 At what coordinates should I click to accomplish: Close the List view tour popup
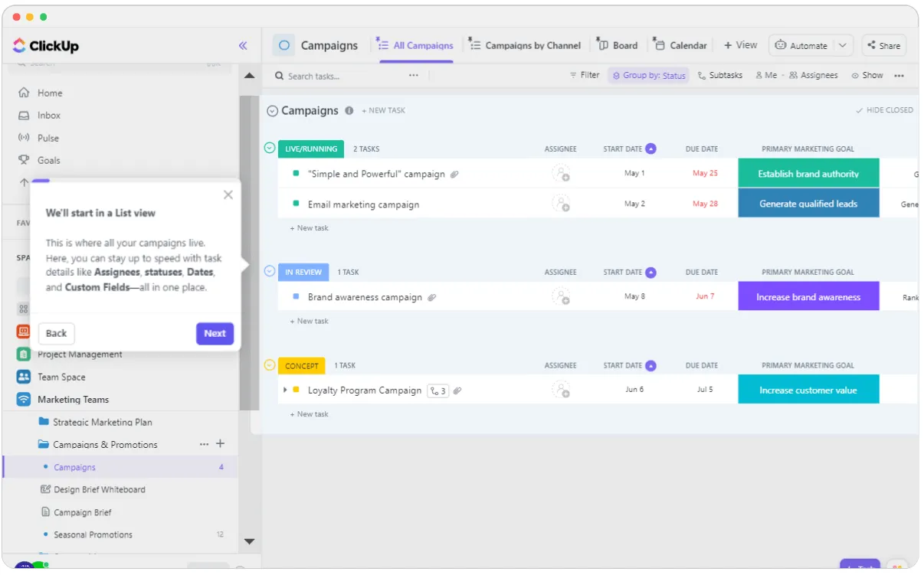228,194
